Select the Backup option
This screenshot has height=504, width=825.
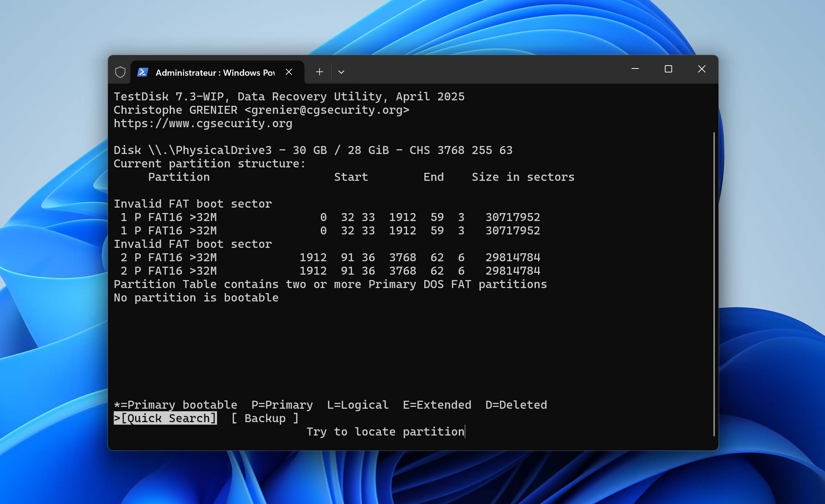(x=265, y=418)
